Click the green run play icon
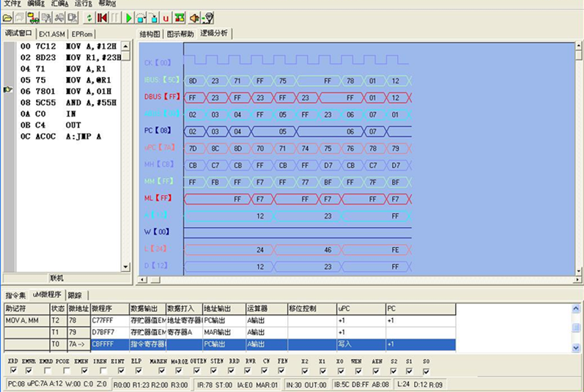 pos(128,17)
